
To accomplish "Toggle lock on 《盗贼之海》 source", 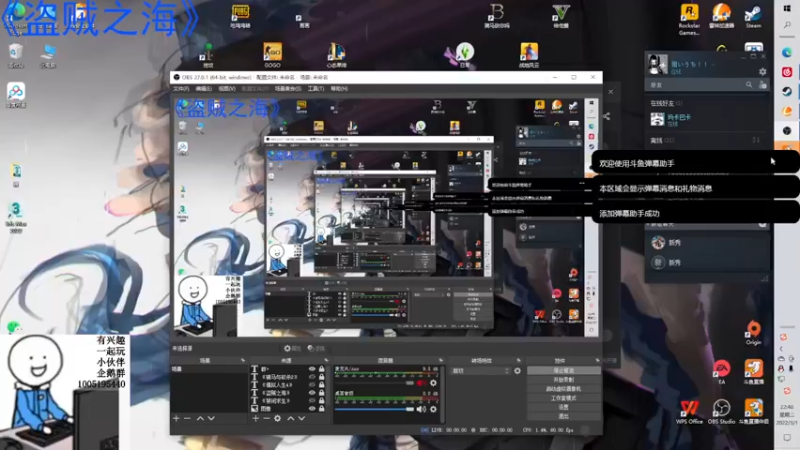I will point(321,393).
